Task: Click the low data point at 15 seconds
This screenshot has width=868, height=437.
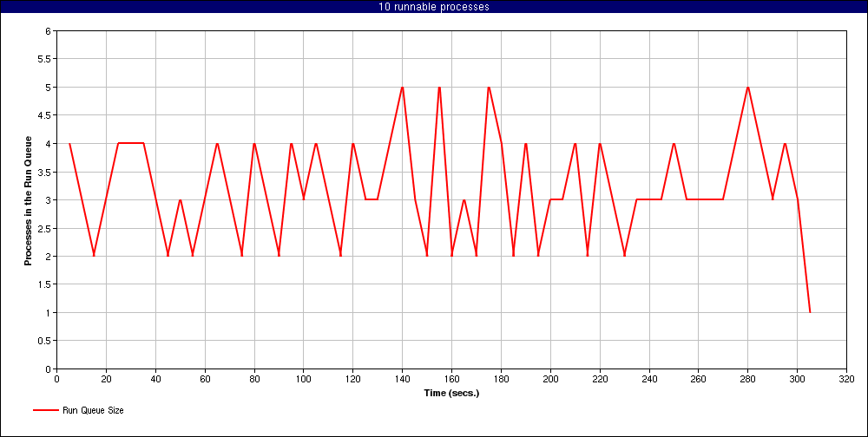Action: tap(94, 256)
